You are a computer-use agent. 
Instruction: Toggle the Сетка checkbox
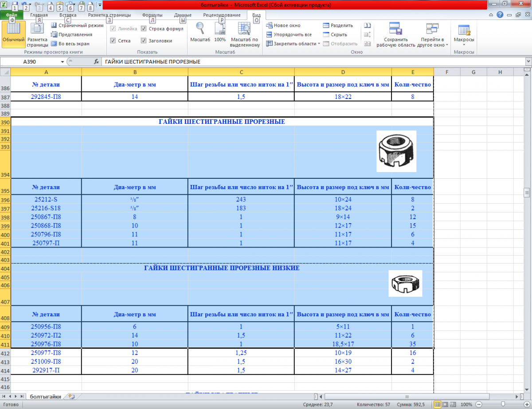point(113,40)
